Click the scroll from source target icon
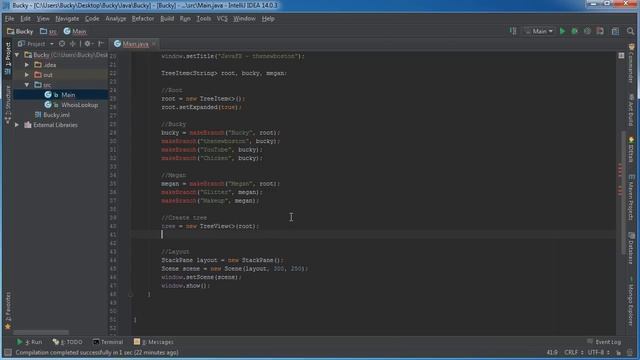The height and width of the screenshot is (360, 640). tap(62, 44)
